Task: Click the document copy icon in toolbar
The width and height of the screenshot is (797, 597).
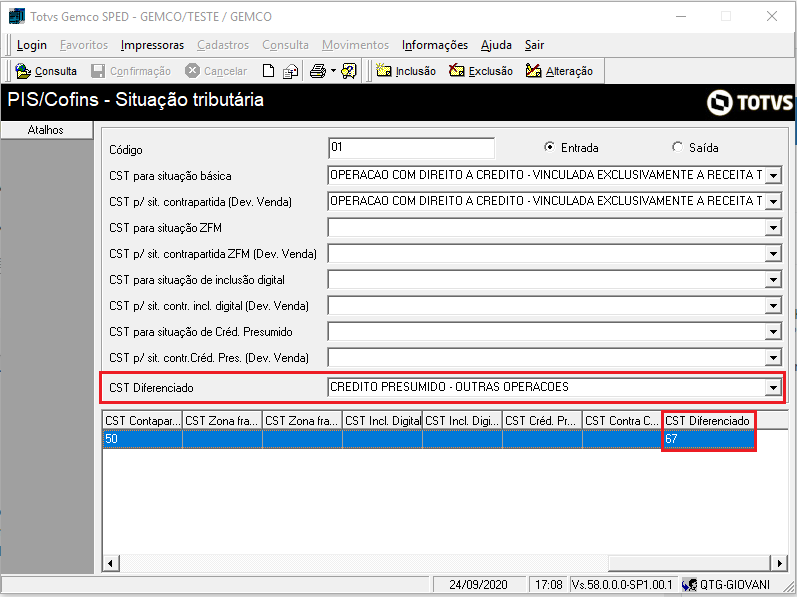Action: click(x=290, y=71)
